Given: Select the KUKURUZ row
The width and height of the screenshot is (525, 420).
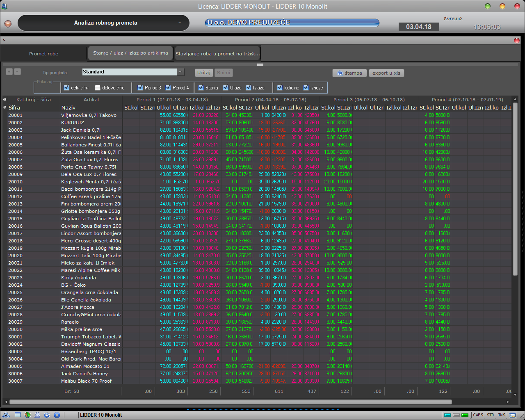Looking at the screenshot, I should 260,123.
